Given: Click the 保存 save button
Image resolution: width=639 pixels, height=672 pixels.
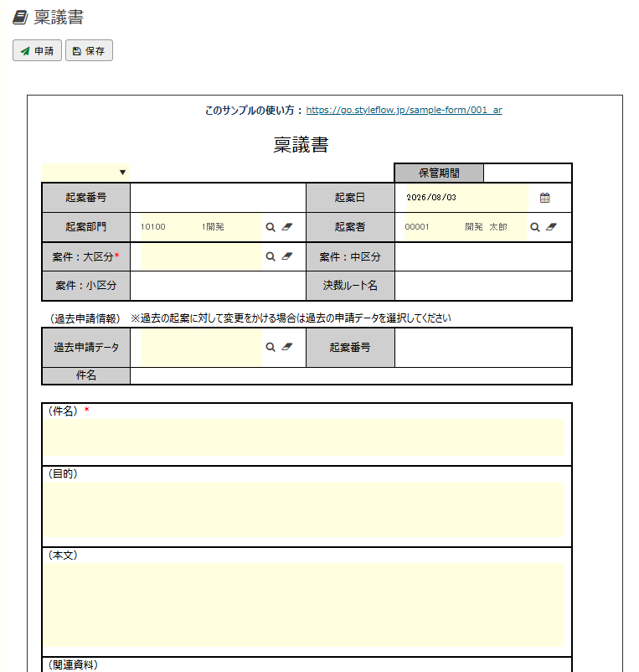Looking at the screenshot, I should pos(89,50).
